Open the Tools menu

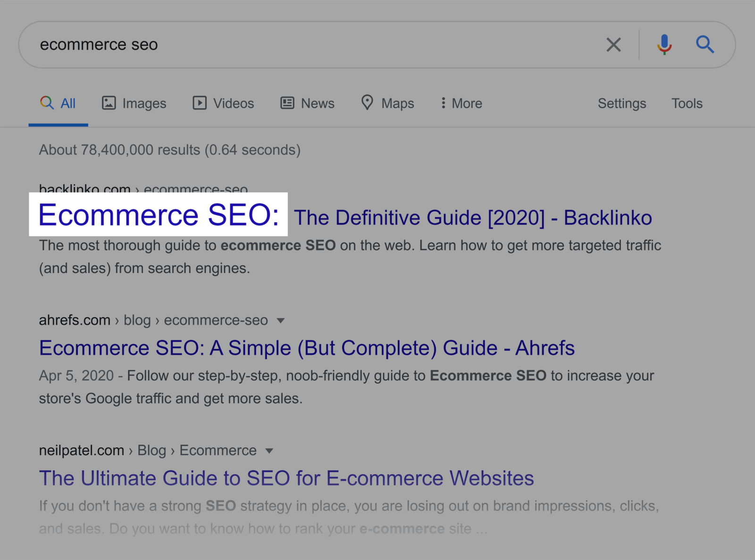point(687,103)
